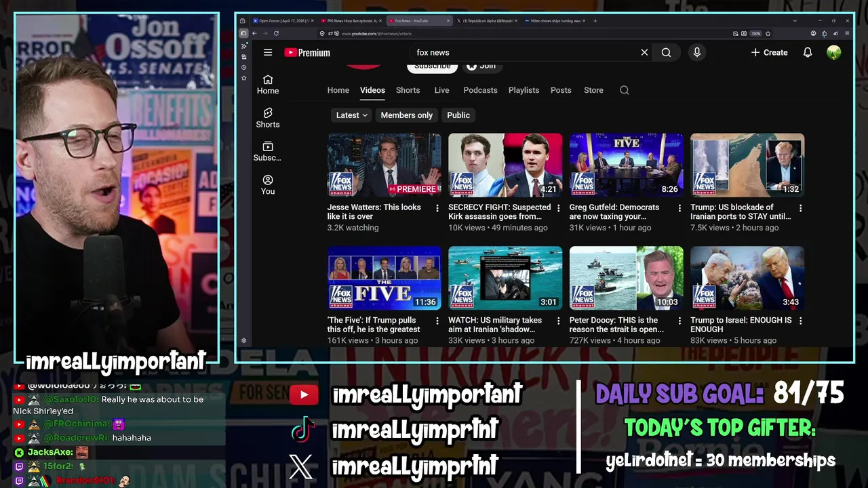Open YouTube notifications bell
The image size is (868, 488).
click(x=807, y=52)
